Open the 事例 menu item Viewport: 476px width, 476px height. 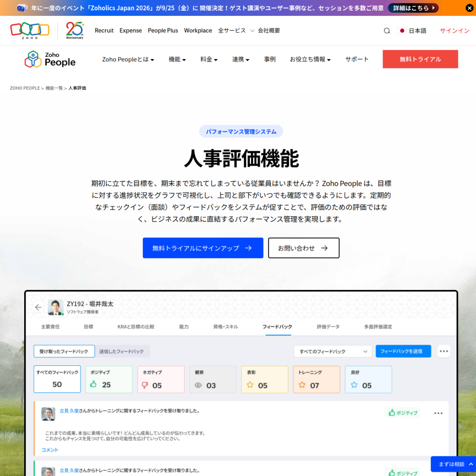(270, 59)
